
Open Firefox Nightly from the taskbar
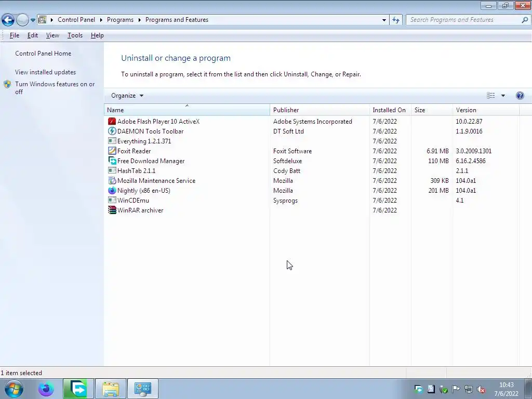[46, 389]
